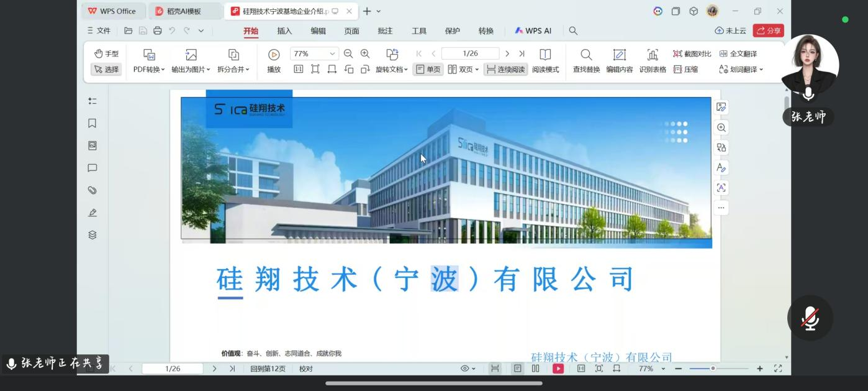Click the search magnifier beside WPS AI

point(573,30)
